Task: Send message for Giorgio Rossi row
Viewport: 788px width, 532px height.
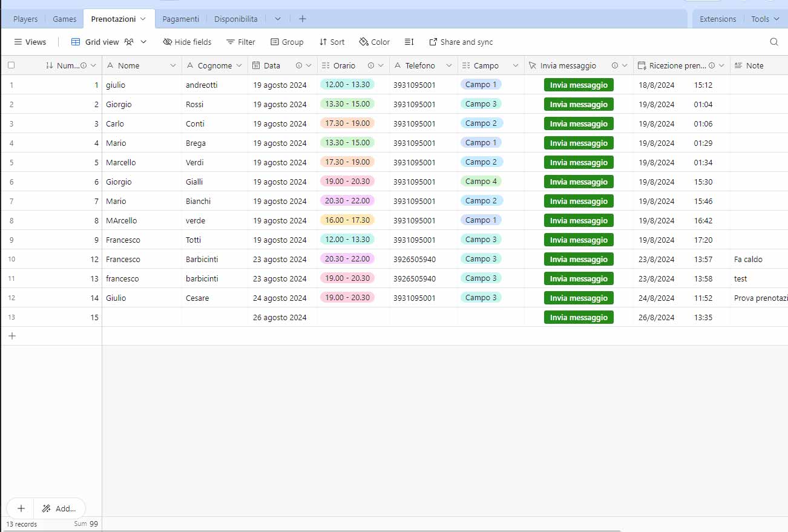Action: (x=579, y=104)
